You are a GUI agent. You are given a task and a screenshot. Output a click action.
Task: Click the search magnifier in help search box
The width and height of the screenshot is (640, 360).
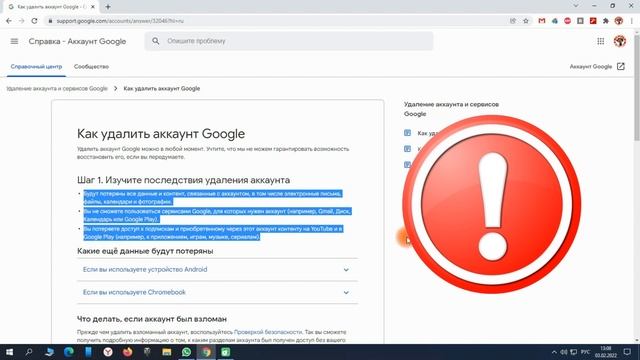156,41
